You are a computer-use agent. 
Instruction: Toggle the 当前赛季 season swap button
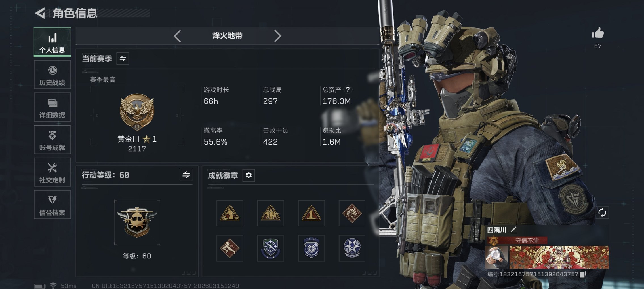(123, 59)
